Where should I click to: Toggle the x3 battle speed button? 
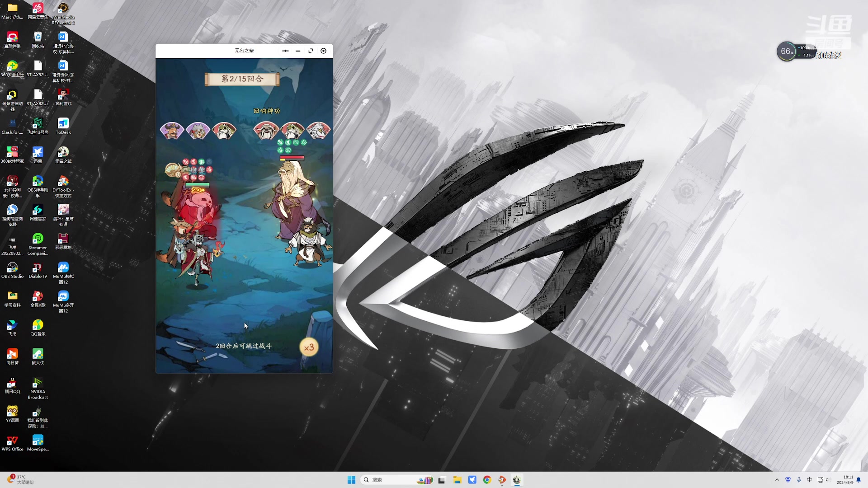(x=309, y=347)
